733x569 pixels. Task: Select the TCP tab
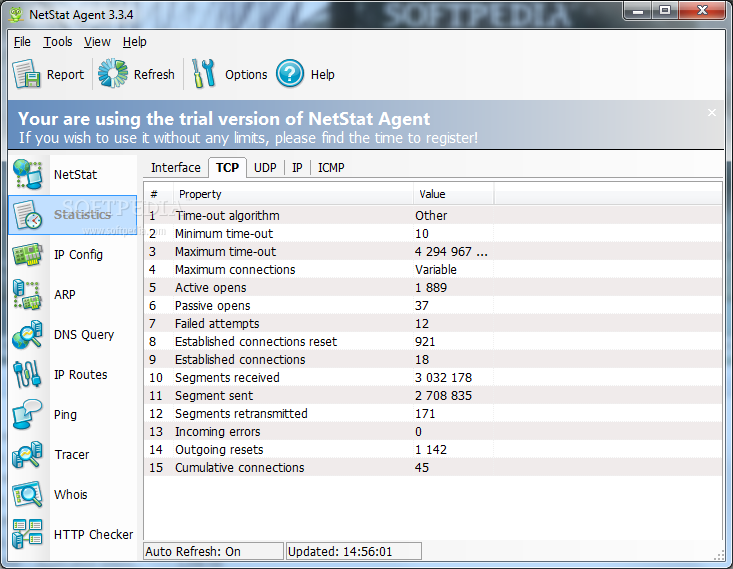[x=227, y=167]
